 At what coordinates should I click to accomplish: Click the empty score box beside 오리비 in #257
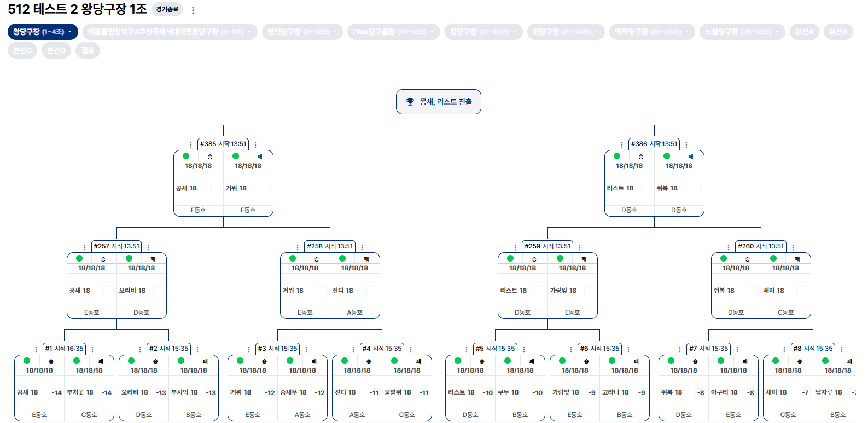[x=158, y=291]
